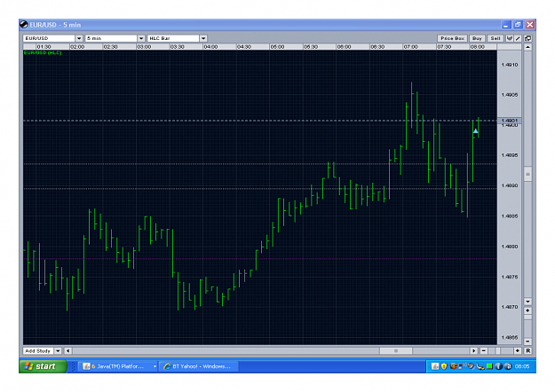Click the 1.4901 current price label

pyautogui.click(x=509, y=121)
